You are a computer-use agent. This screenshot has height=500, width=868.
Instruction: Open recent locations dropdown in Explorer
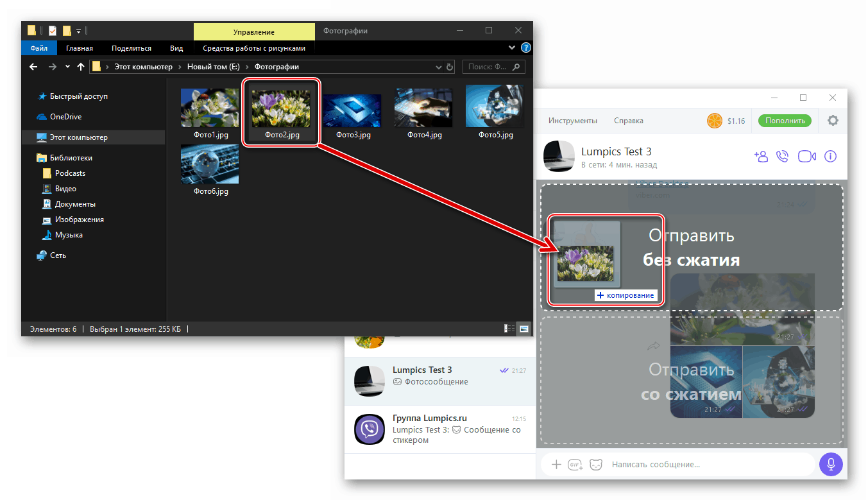69,67
